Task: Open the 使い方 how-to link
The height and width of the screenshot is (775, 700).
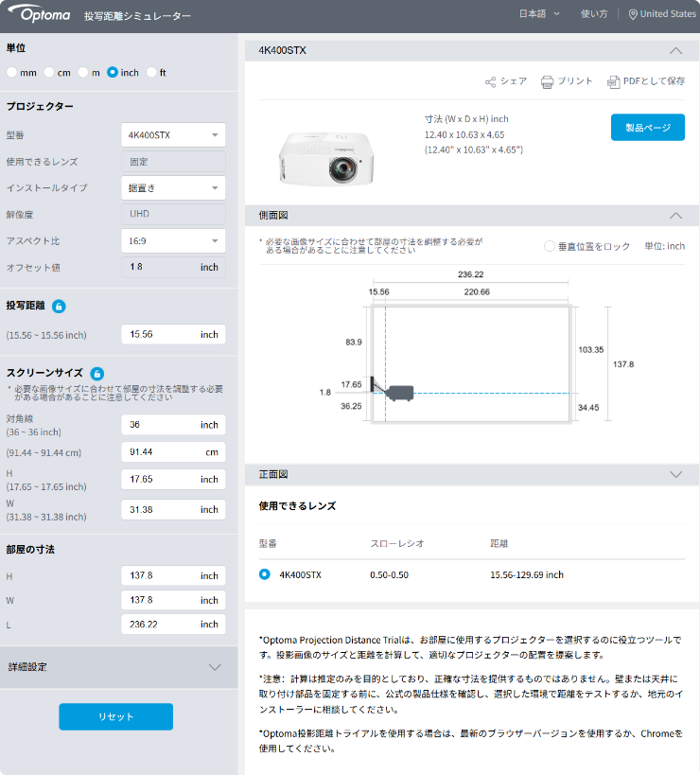Action: (594, 14)
